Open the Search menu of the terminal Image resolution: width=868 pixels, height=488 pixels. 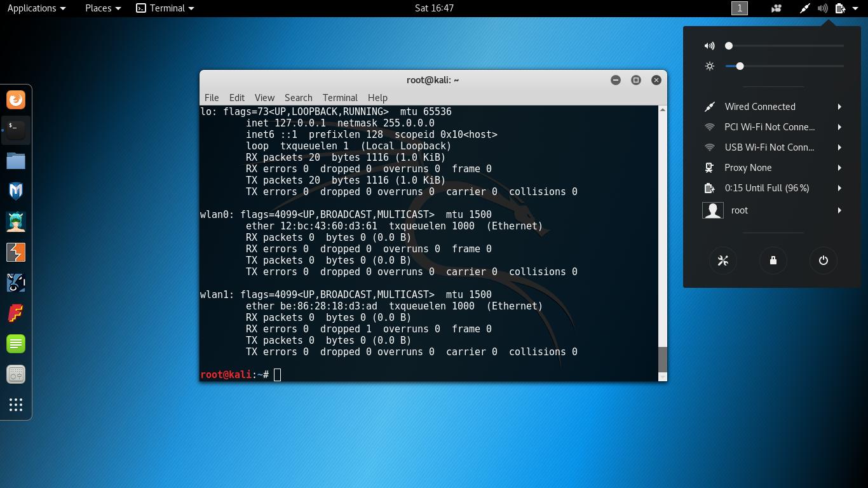pyautogui.click(x=298, y=98)
